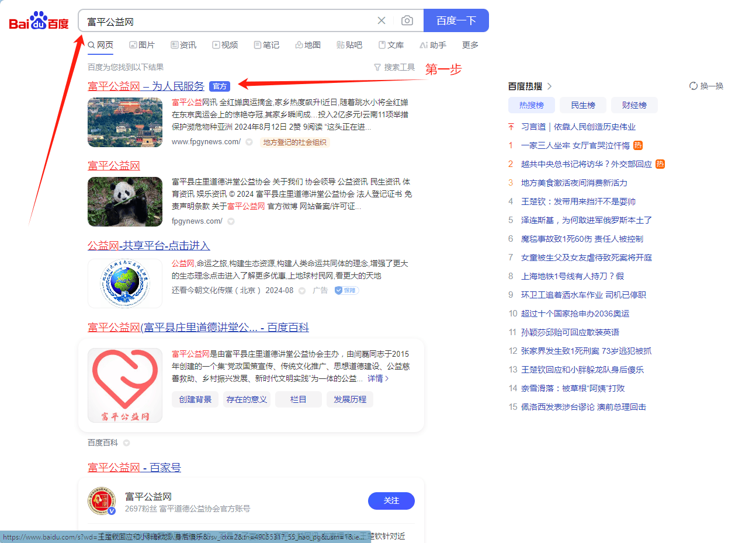Open hot search 超过十个国家抢申办2036奥运
The width and height of the screenshot is (756, 543).
pos(575,314)
